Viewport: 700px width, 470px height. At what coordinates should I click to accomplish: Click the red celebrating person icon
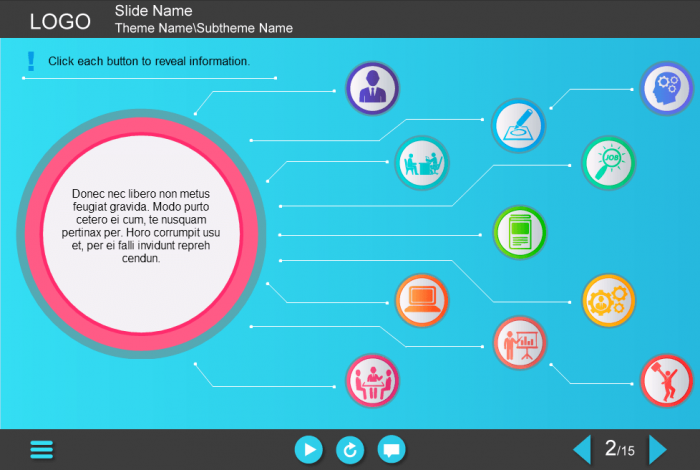(x=665, y=381)
